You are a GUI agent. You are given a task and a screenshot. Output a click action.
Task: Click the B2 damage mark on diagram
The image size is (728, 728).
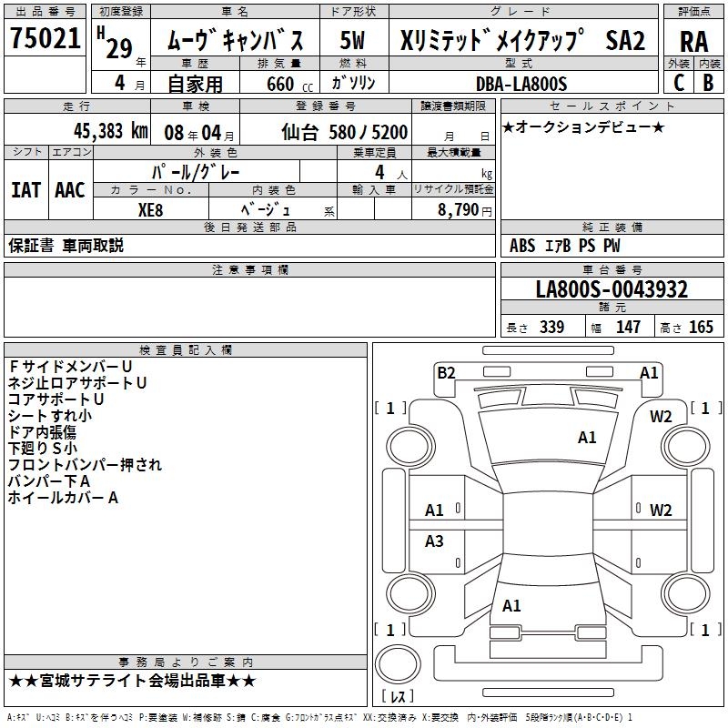[x=446, y=373]
